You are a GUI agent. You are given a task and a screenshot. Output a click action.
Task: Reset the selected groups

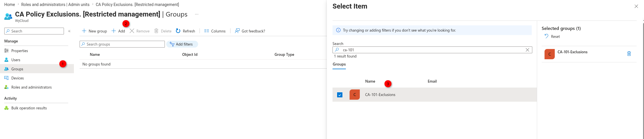tap(552, 36)
